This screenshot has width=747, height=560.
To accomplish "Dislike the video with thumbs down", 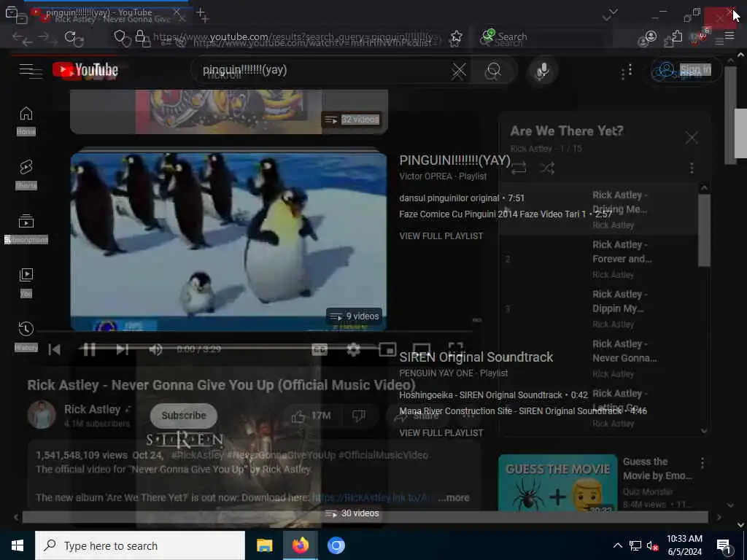I will point(358,416).
